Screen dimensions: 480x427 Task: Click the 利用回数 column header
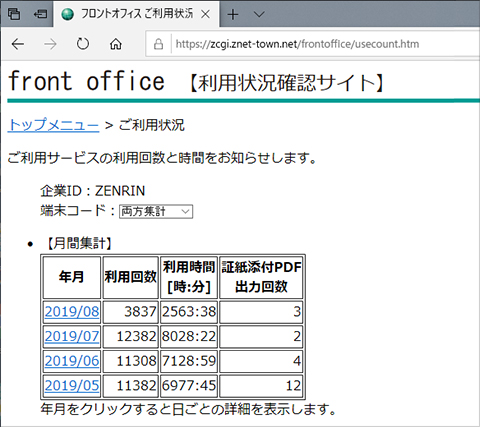pos(130,277)
